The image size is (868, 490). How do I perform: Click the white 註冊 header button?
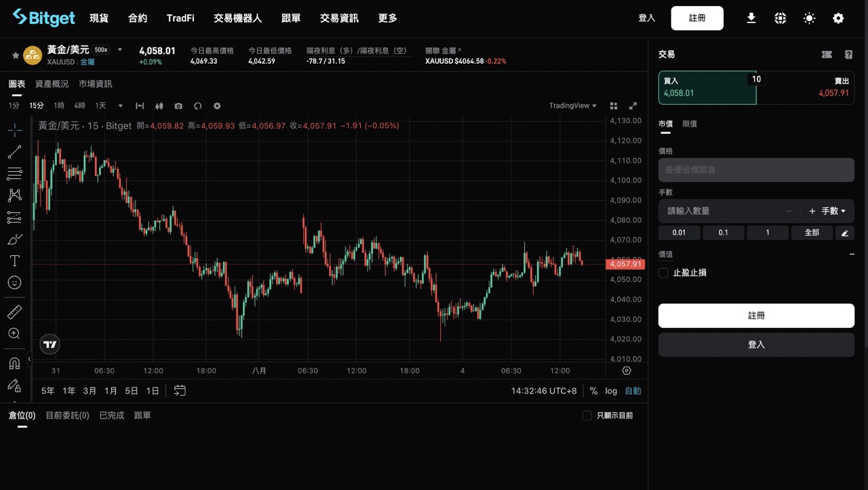point(697,18)
